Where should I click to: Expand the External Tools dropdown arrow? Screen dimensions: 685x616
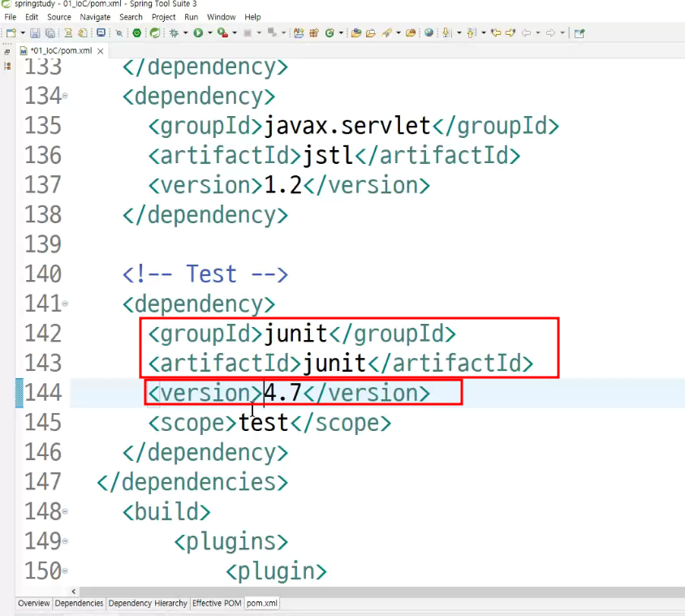point(235,33)
